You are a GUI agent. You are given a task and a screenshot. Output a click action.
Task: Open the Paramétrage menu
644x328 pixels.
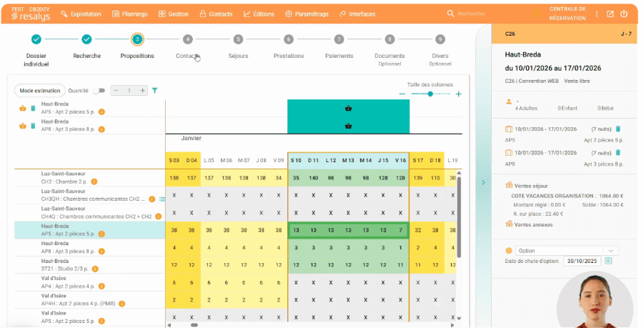(x=307, y=14)
